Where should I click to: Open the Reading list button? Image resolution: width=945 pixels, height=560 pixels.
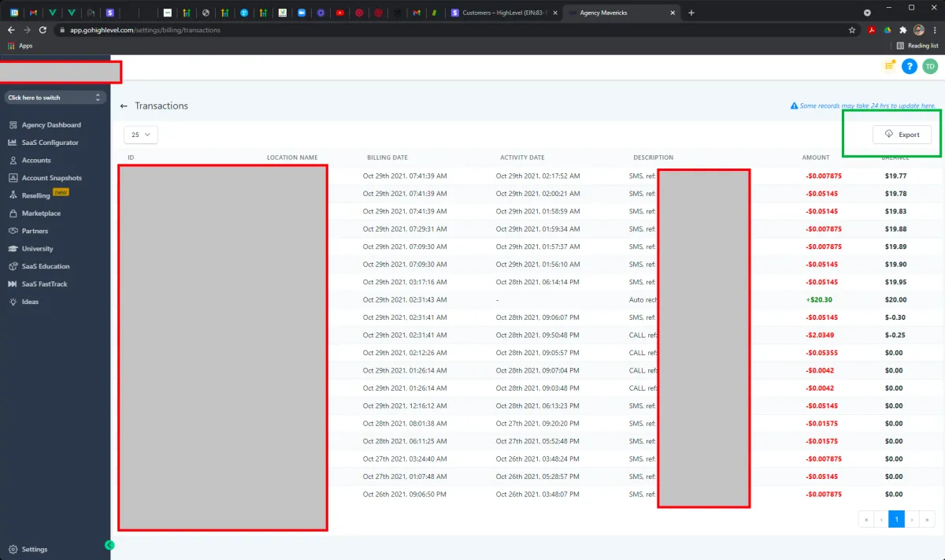[x=917, y=46]
